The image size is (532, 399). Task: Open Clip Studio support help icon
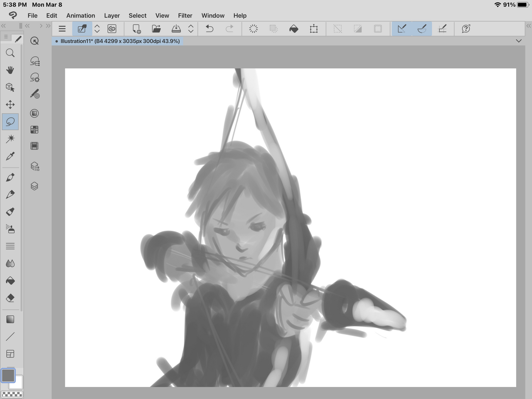pyautogui.click(x=466, y=29)
